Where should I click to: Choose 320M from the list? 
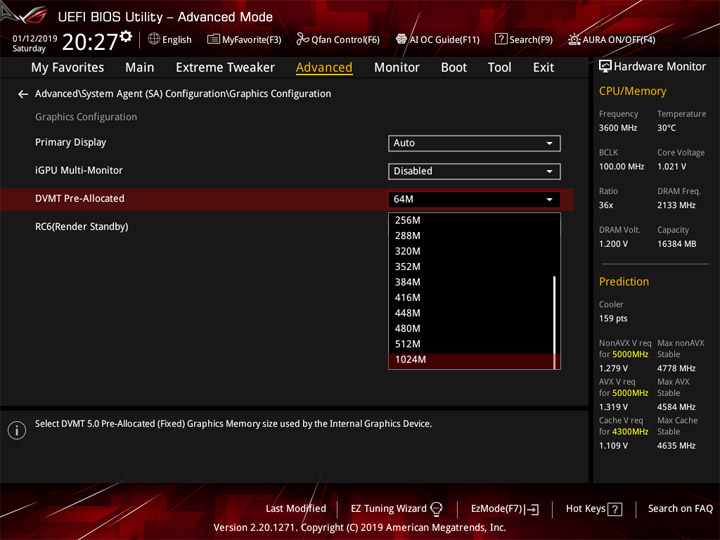[470, 251]
